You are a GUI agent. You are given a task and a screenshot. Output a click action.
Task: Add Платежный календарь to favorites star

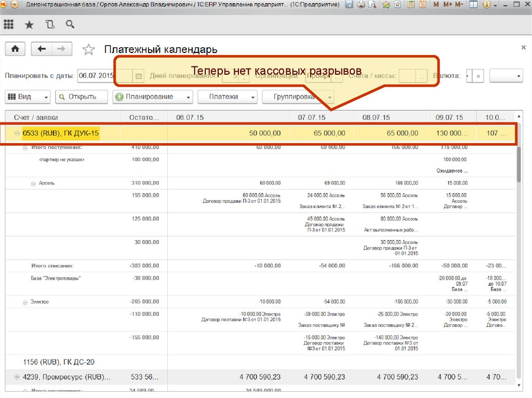89,50
